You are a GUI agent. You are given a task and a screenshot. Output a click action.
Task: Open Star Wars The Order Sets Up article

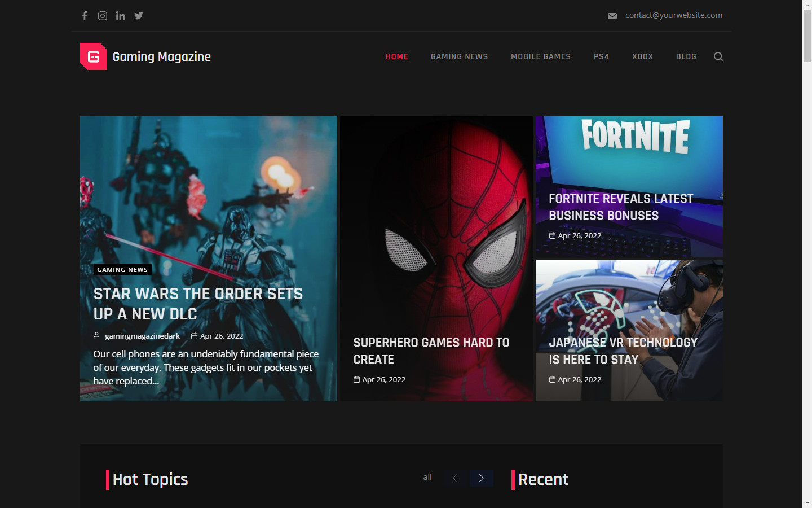coord(198,304)
